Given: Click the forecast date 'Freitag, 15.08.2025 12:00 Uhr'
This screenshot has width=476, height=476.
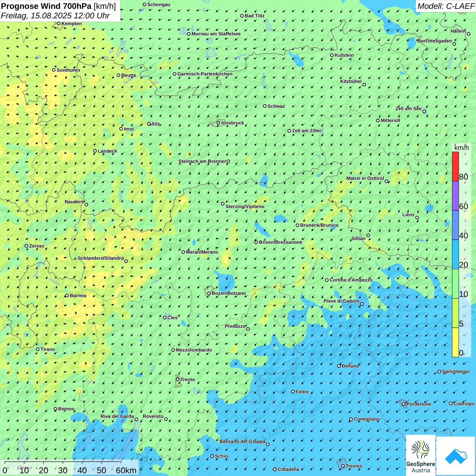Looking at the screenshot, I should [x=55, y=16].
